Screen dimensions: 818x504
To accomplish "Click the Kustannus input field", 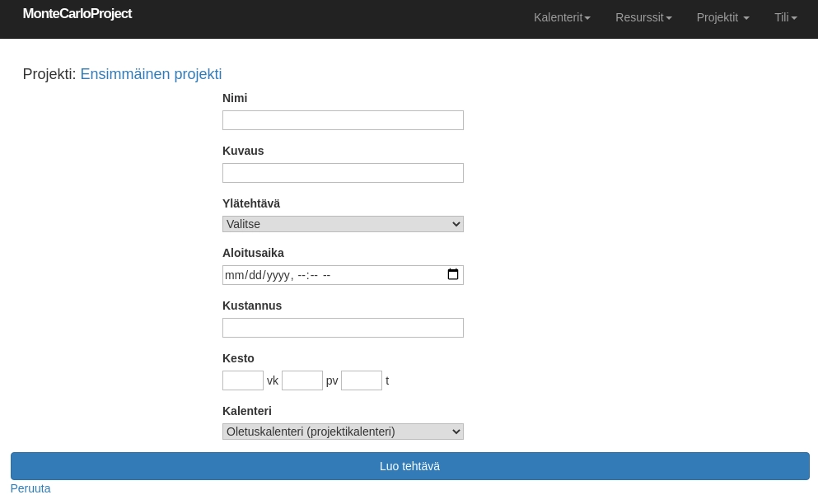I will tap(343, 328).
